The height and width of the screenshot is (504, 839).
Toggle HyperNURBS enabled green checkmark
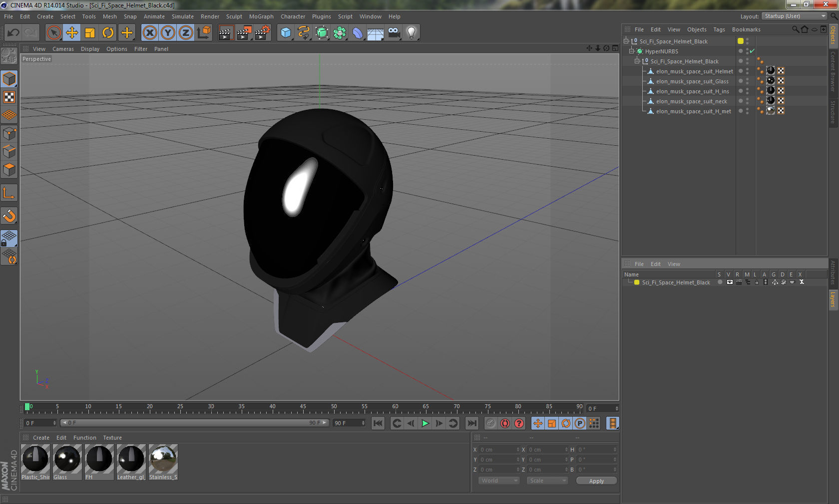point(752,51)
